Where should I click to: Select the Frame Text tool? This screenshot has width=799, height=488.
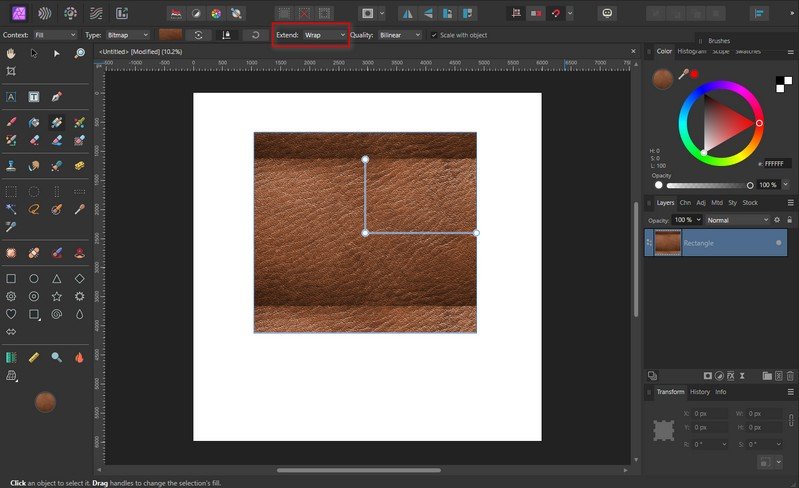pyautogui.click(x=34, y=97)
